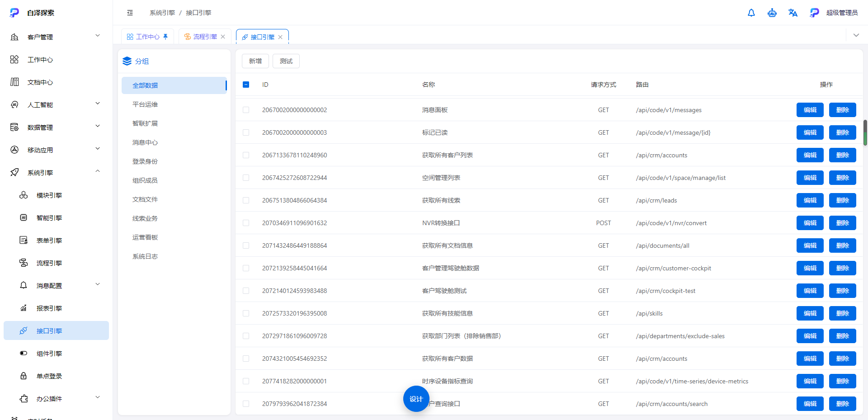Click the 白泽探索 logo icon
Image resolution: width=868 pixels, height=420 pixels.
[14, 13]
